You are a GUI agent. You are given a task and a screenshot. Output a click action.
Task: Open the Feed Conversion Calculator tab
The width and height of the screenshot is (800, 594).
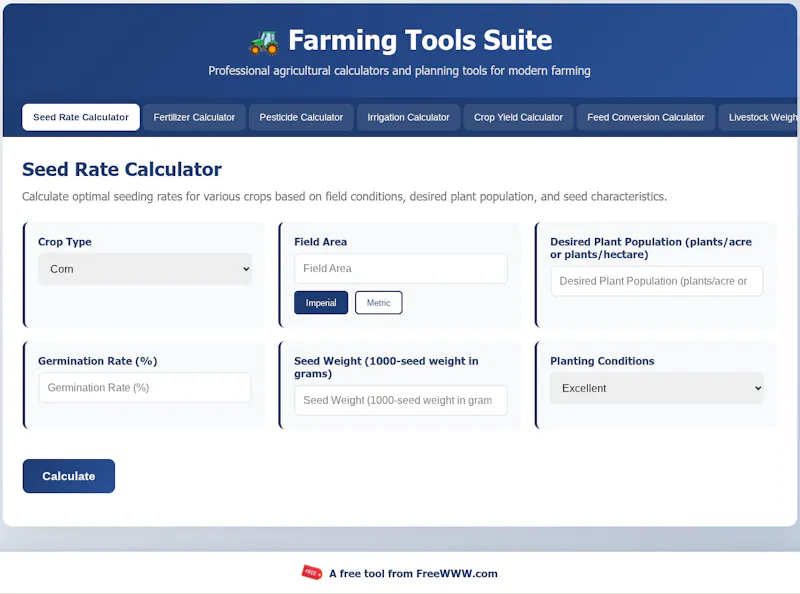(645, 117)
